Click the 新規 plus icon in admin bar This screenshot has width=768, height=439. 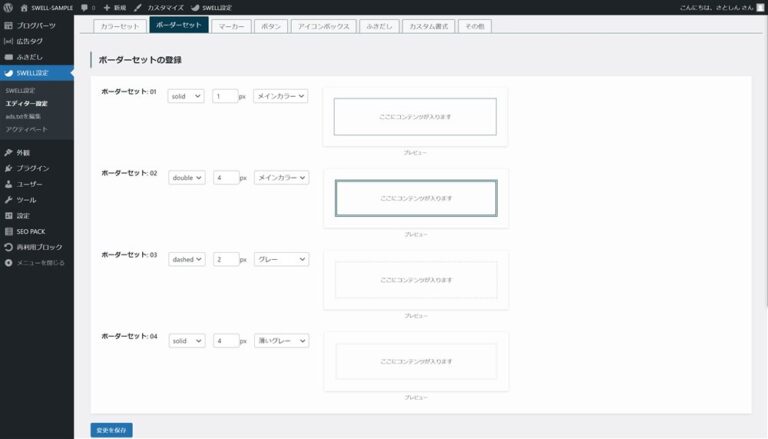click(107, 7)
